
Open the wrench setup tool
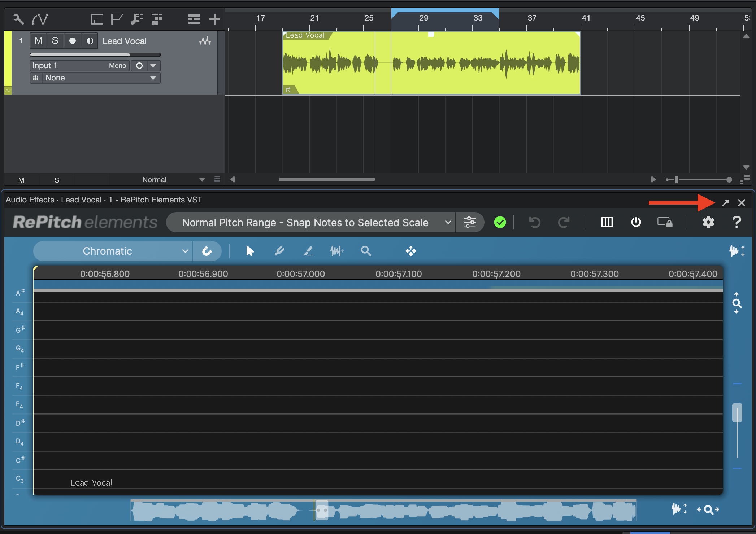[x=18, y=19]
